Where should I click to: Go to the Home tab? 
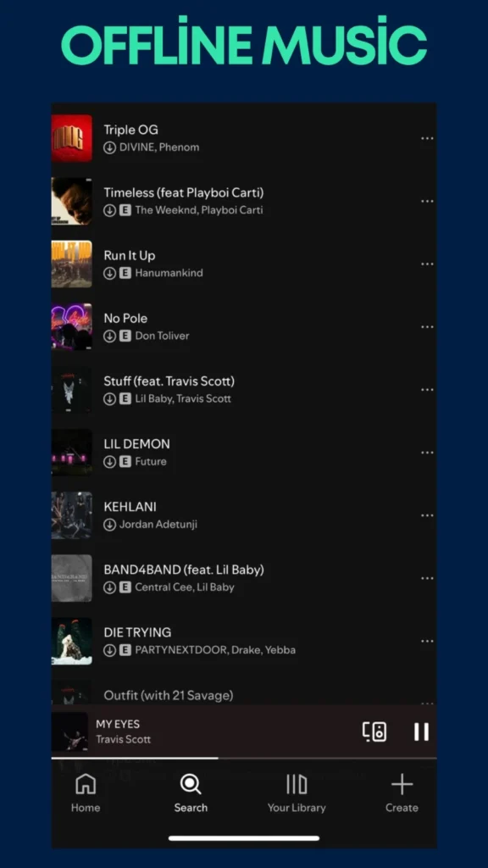coord(86,793)
